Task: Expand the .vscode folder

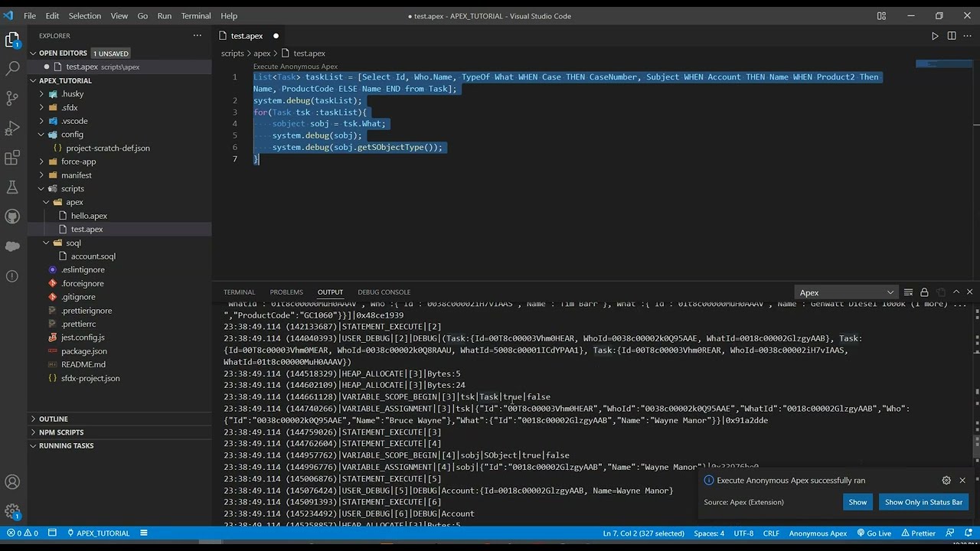Action: pos(119,121)
